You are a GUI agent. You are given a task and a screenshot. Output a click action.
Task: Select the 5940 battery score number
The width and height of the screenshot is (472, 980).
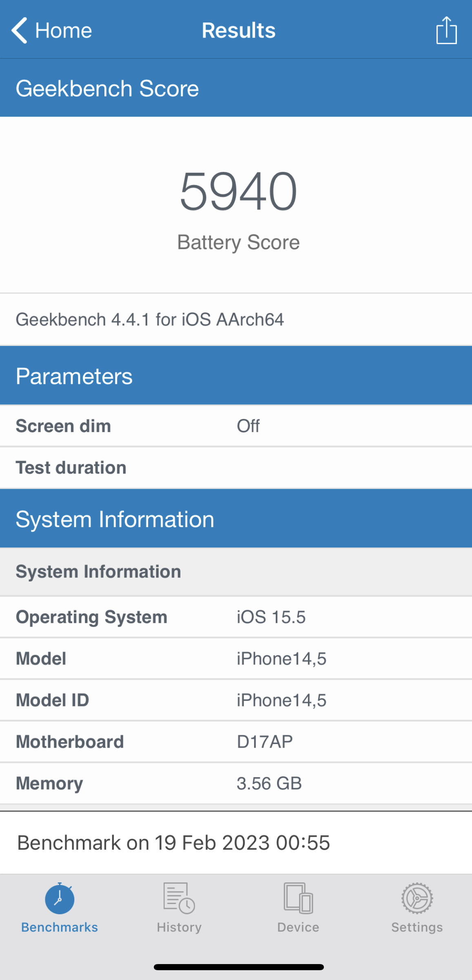239,191
